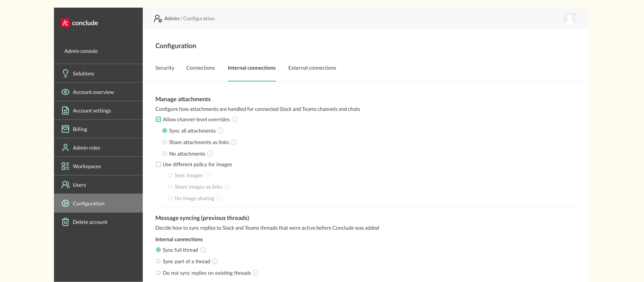The width and height of the screenshot is (644, 282).
Task: Enable Use different policy for images
Action: 158,164
